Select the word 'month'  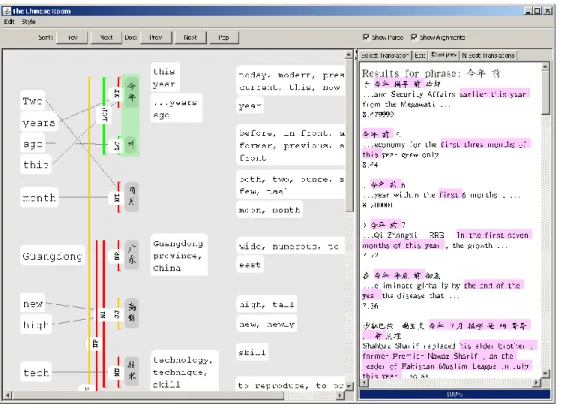pos(39,197)
